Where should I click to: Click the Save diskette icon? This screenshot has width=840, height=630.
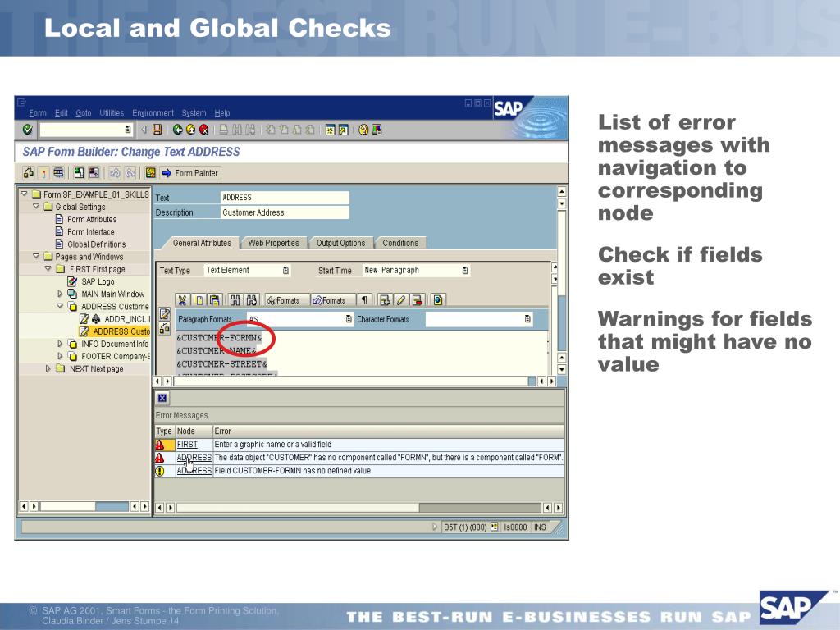(x=157, y=130)
